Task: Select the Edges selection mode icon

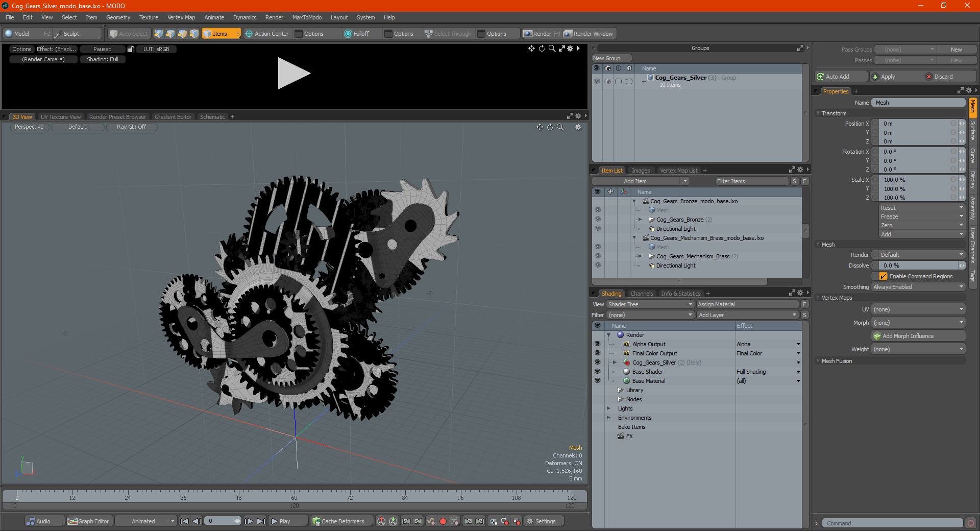Action: [170, 34]
